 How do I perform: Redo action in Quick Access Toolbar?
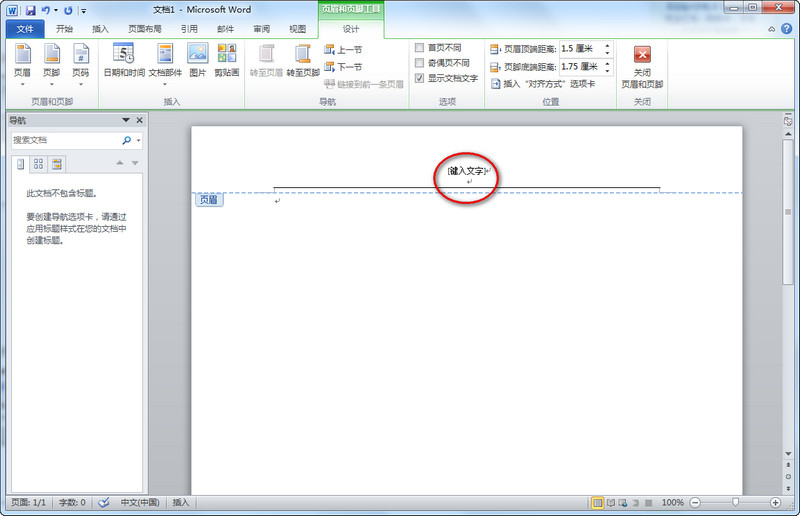68,10
